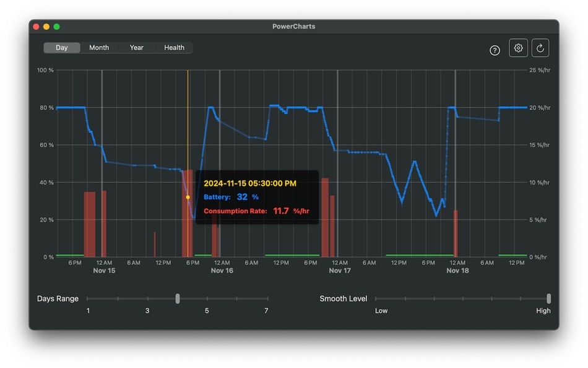This screenshot has height=368, width=588.
Task: Click the tooltip showing 2024-11-15 data
Action: coord(257,197)
